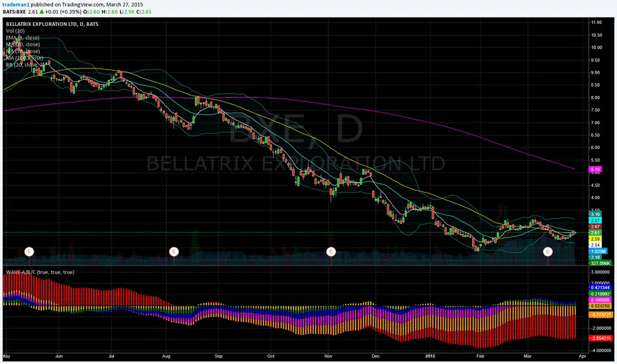
Task: Click the 11.00 price scale label
Action: pos(596,23)
